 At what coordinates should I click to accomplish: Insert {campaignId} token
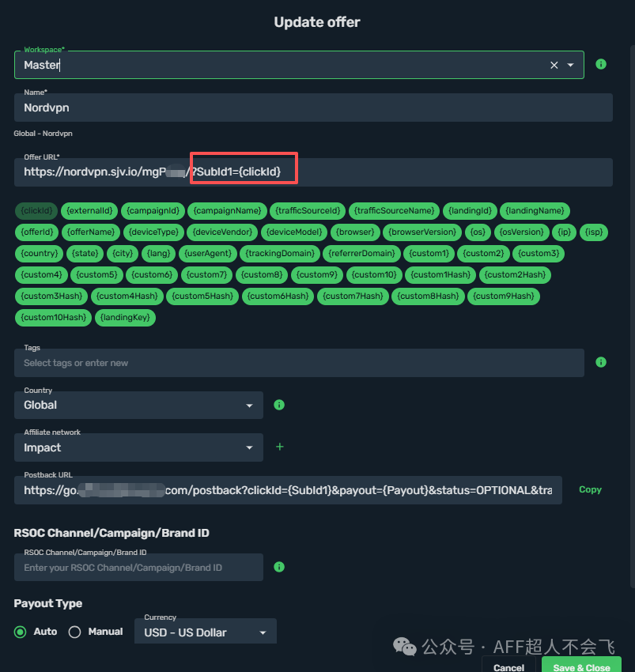click(153, 211)
